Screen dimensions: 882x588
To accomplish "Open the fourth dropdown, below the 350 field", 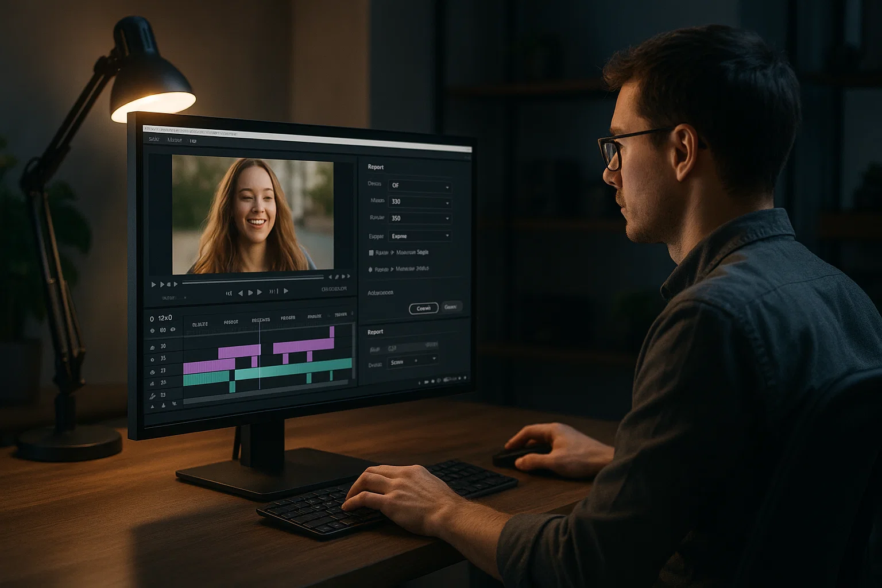I will 420,236.
